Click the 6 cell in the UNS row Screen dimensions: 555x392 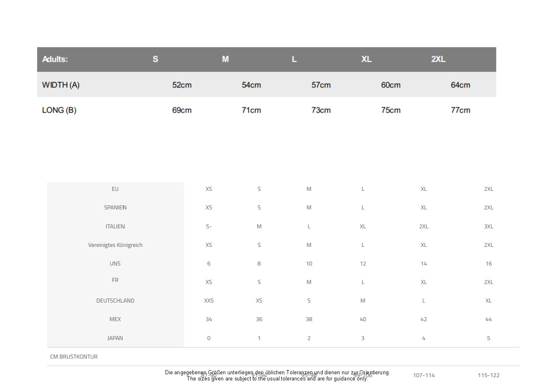[209, 263]
